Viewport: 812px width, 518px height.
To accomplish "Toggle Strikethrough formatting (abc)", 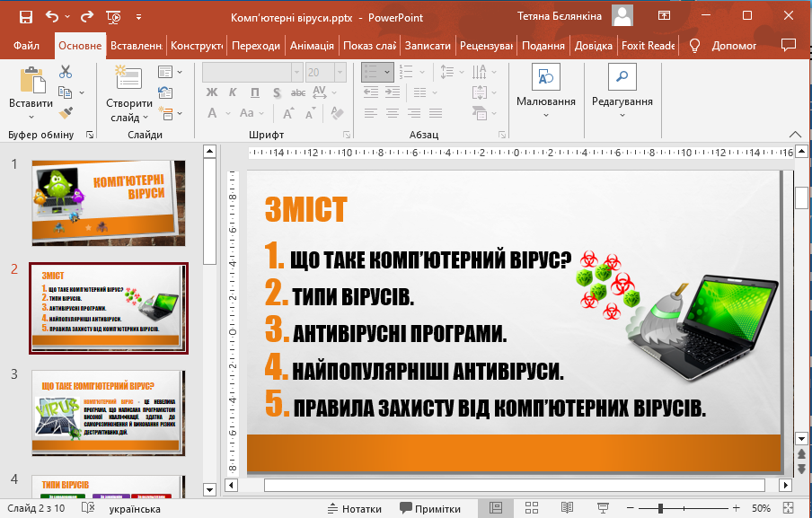I will pos(298,92).
